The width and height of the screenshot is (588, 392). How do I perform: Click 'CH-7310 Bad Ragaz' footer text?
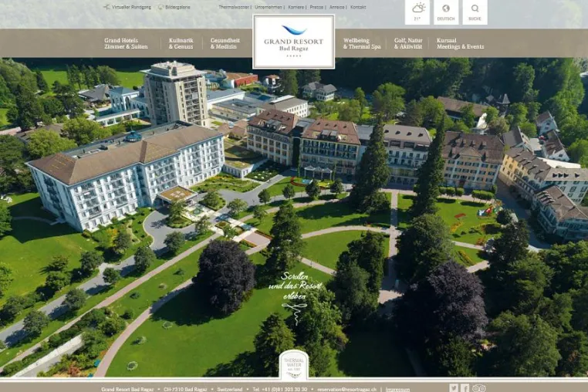click(185, 390)
